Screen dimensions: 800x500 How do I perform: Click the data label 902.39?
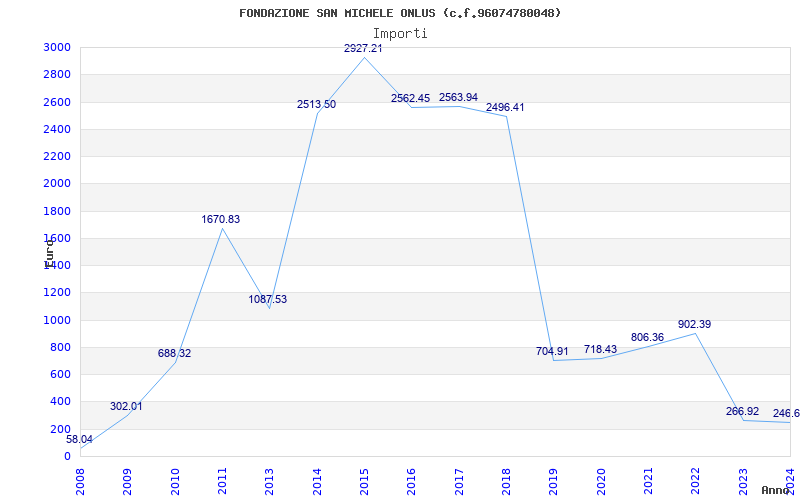694,324
